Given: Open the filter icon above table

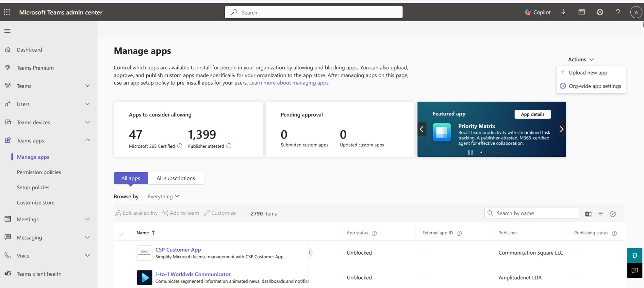Looking at the screenshot, I should point(601,214).
